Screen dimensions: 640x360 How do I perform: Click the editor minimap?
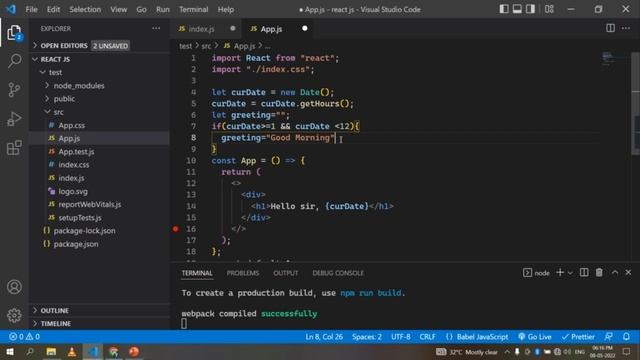608,59
